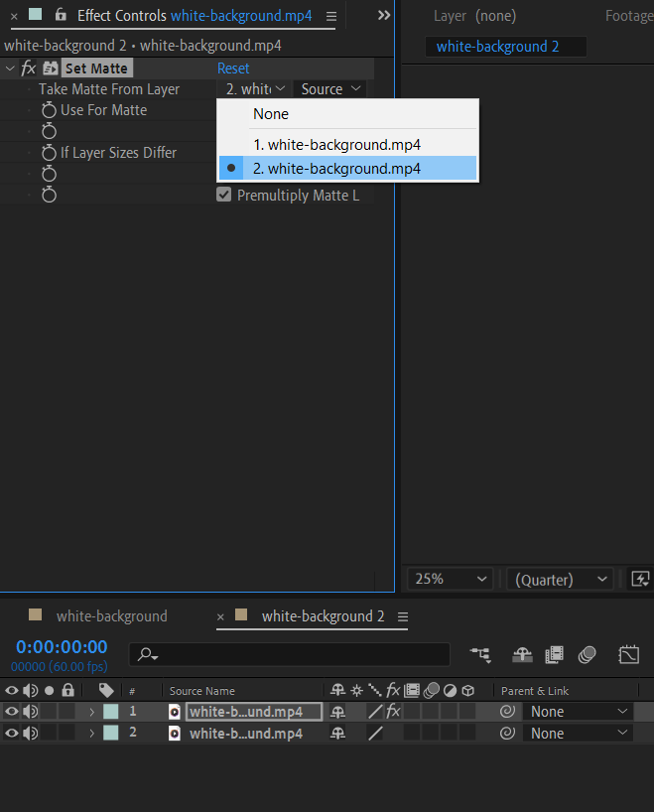
Task: Hide layer 2 video with eye icon
Action: point(11,733)
